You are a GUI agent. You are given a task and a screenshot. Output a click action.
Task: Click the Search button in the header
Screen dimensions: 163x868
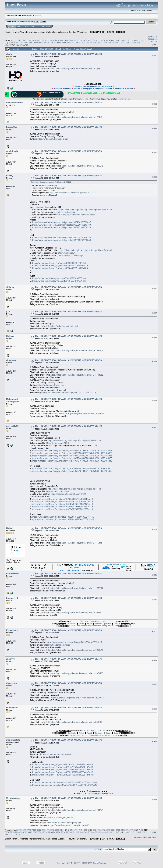(151, 22)
